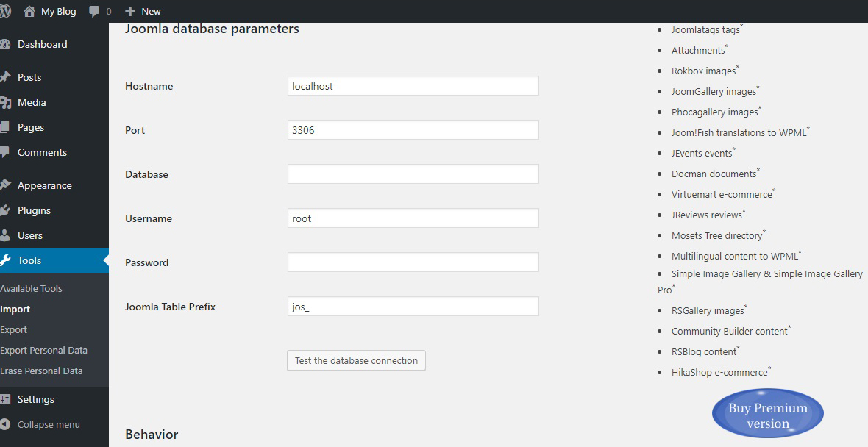The image size is (868, 447).
Task: Select the Joomla Table Prefix field
Action: point(413,307)
